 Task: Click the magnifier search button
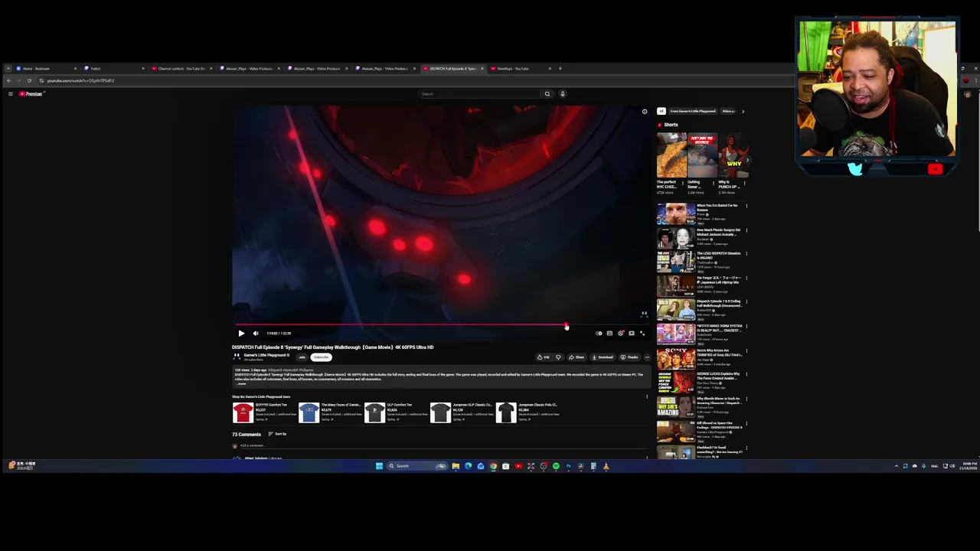[x=547, y=94]
